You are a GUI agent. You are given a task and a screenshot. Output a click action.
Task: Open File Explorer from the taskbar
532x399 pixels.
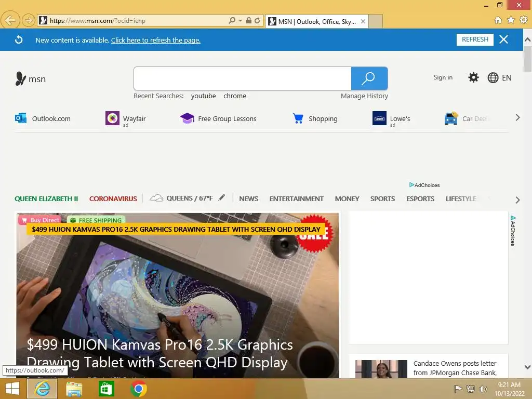pyautogui.click(x=74, y=389)
